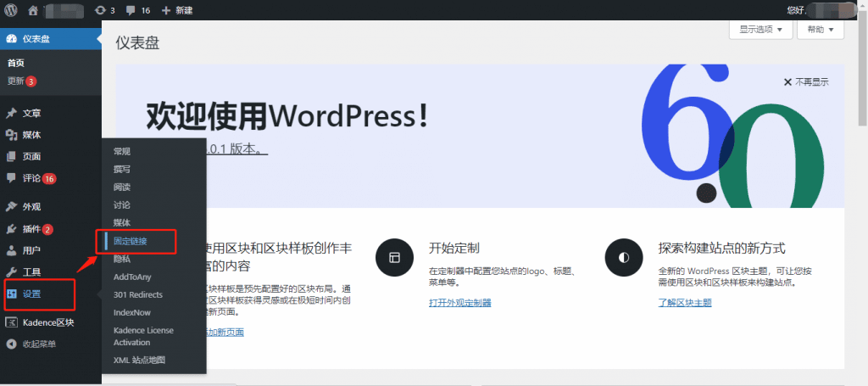The width and height of the screenshot is (868, 386).
Task: Click the plus icon beside 新建
Action: click(166, 10)
